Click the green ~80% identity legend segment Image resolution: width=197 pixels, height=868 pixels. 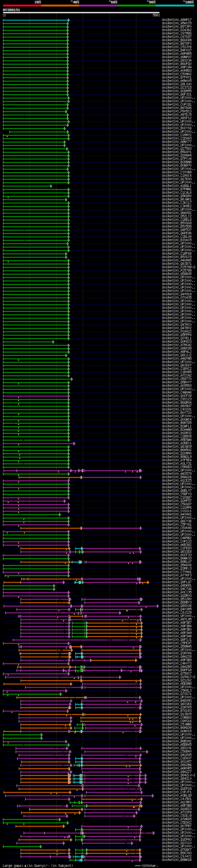point(137,6)
